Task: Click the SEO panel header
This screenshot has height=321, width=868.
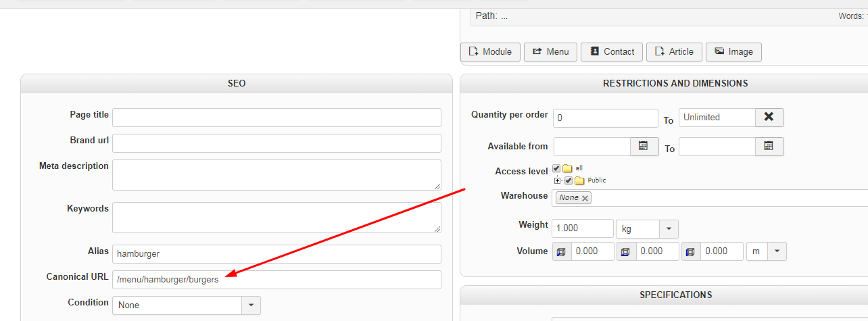Action: 237,84
